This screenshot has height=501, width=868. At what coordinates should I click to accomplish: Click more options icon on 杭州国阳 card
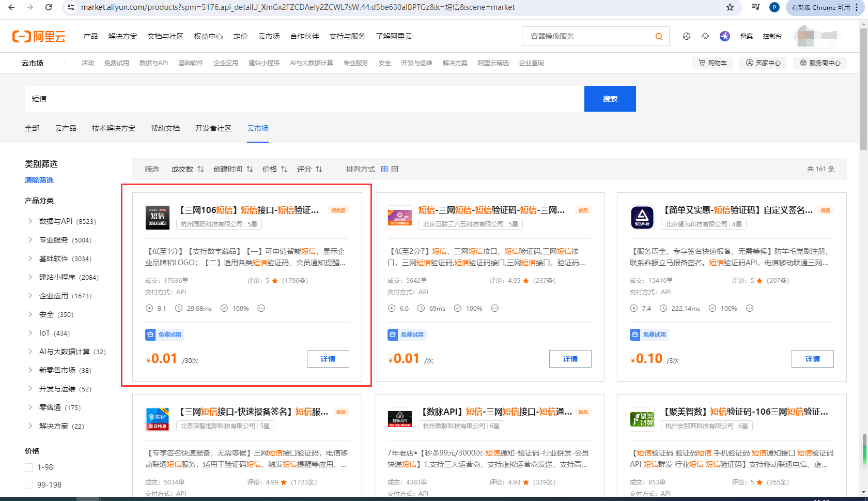pyautogui.click(x=261, y=308)
